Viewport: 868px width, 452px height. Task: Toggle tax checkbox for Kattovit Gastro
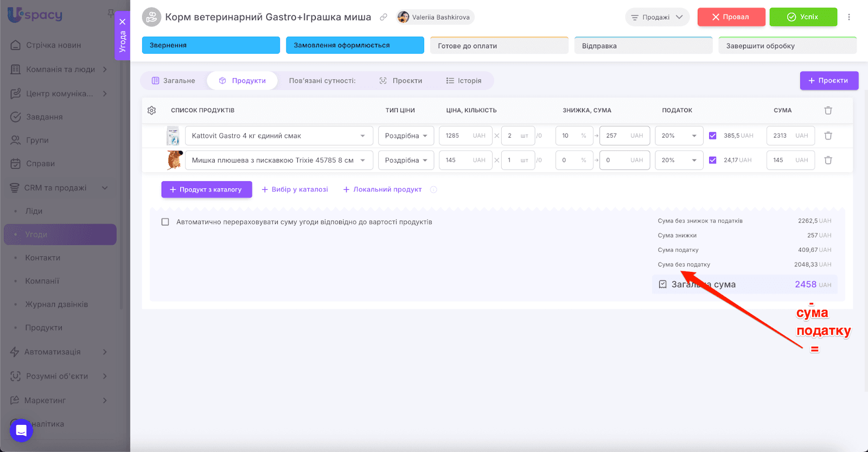(713, 136)
